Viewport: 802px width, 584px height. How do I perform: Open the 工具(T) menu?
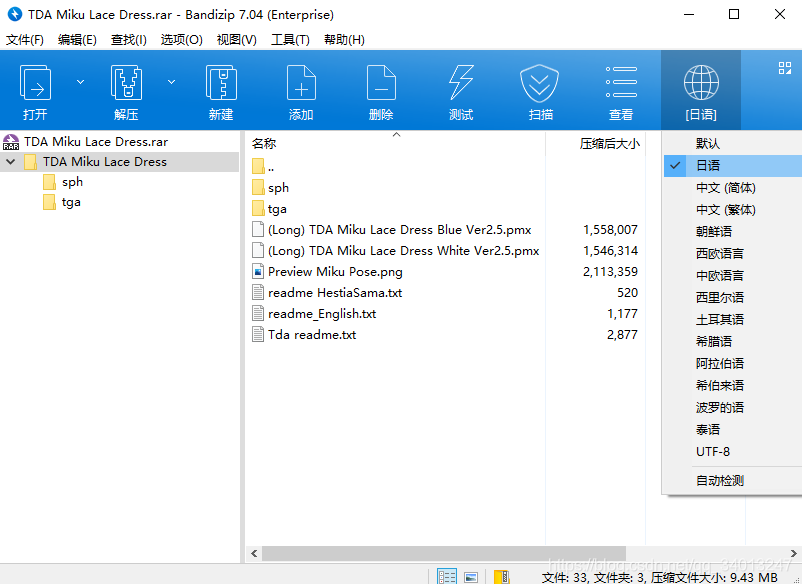point(291,39)
